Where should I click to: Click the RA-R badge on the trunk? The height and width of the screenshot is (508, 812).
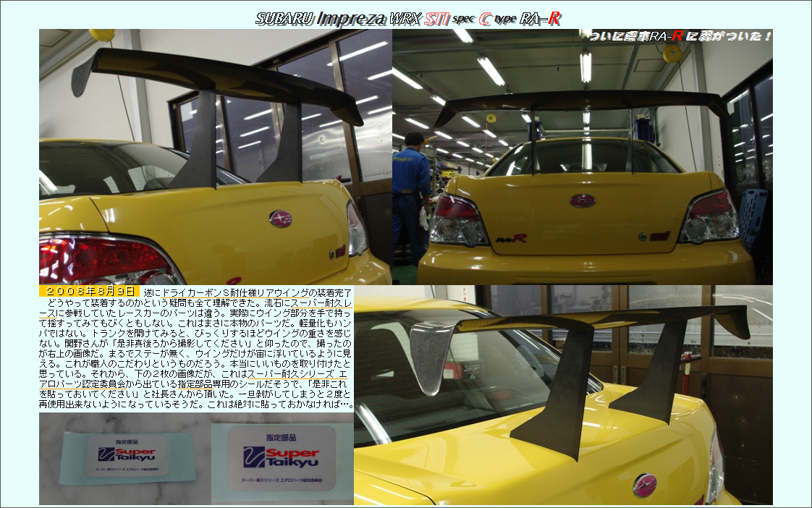tap(512, 238)
